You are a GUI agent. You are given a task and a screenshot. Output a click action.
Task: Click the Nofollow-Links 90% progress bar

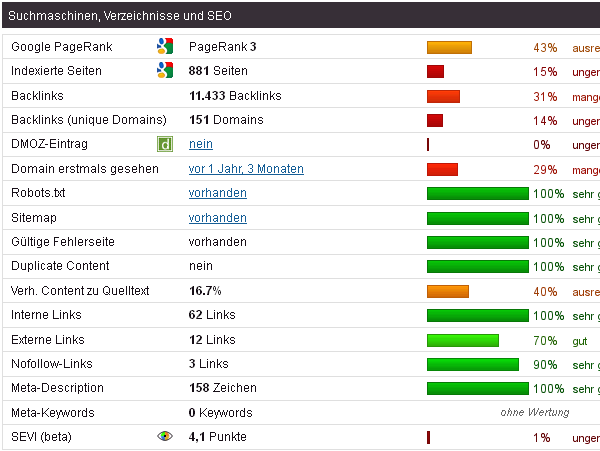tap(473, 365)
